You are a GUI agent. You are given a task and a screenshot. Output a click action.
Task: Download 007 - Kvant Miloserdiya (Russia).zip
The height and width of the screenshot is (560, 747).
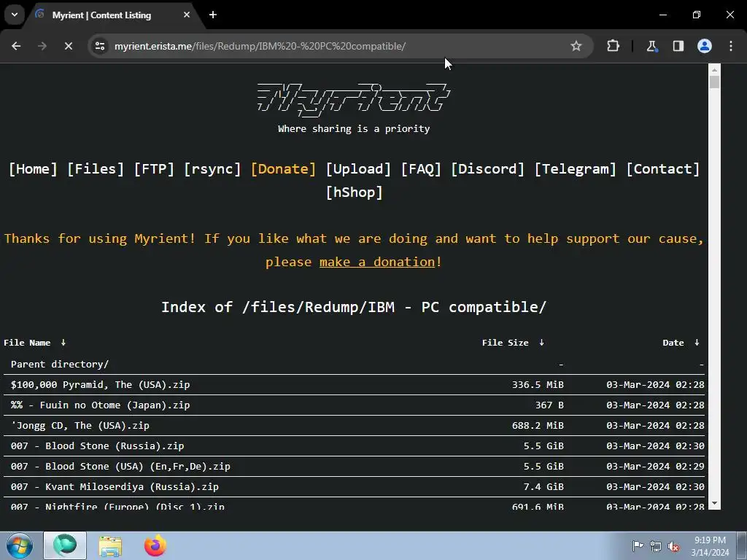pyautogui.click(x=115, y=487)
